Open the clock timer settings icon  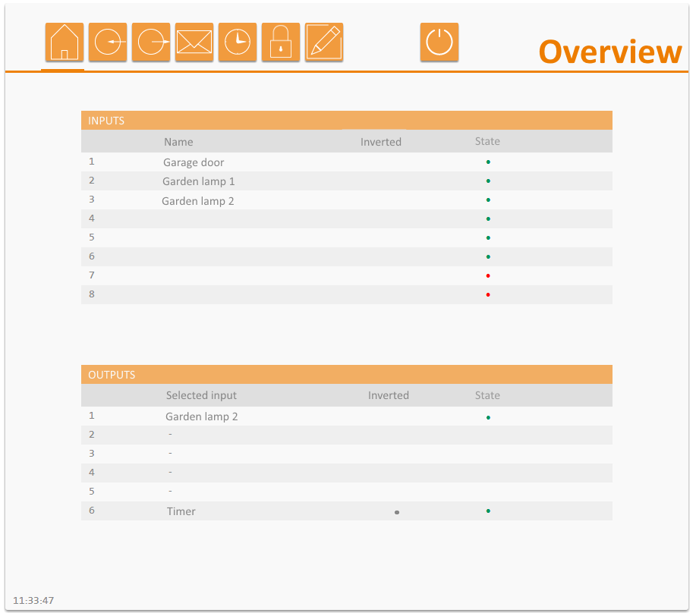click(x=238, y=42)
